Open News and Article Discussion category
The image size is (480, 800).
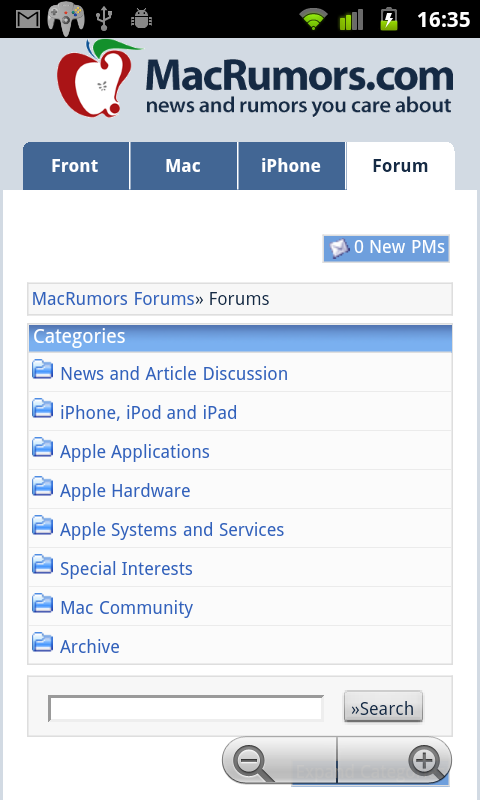pos(174,373)
